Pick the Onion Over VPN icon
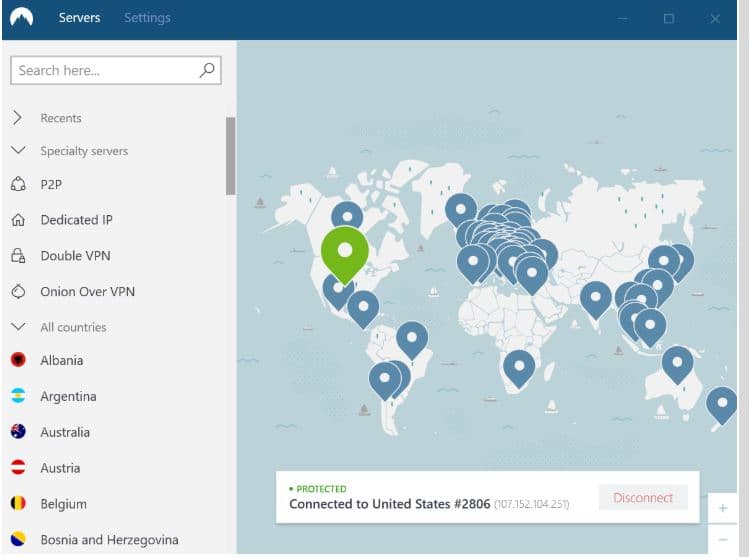The image size is (750, 557). (18, 292)
